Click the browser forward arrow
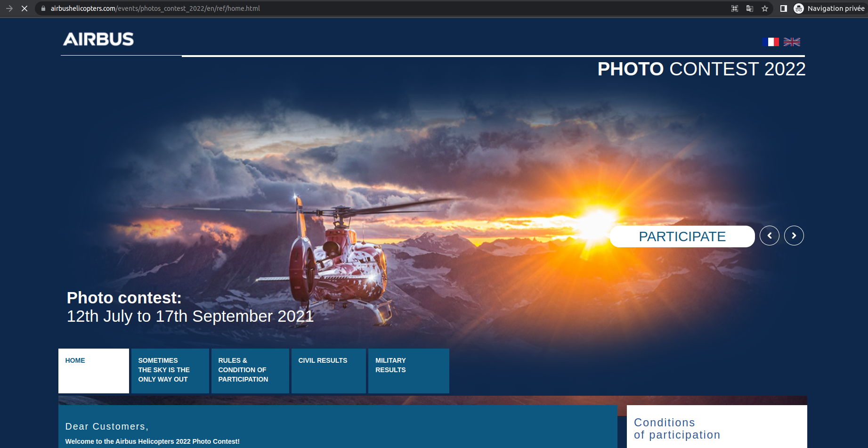Viewport: 868px width, 448px height. (9, 8)
